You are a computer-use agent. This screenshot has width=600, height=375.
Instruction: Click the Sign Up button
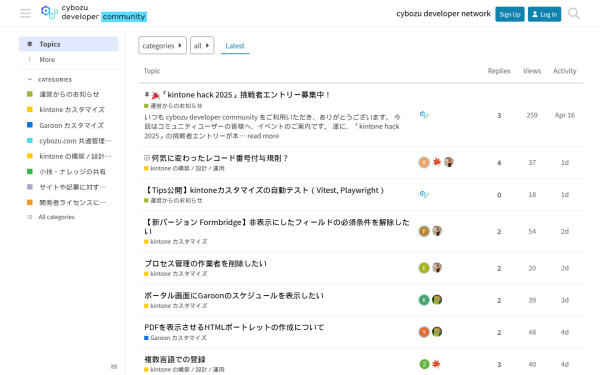point(510,14)
